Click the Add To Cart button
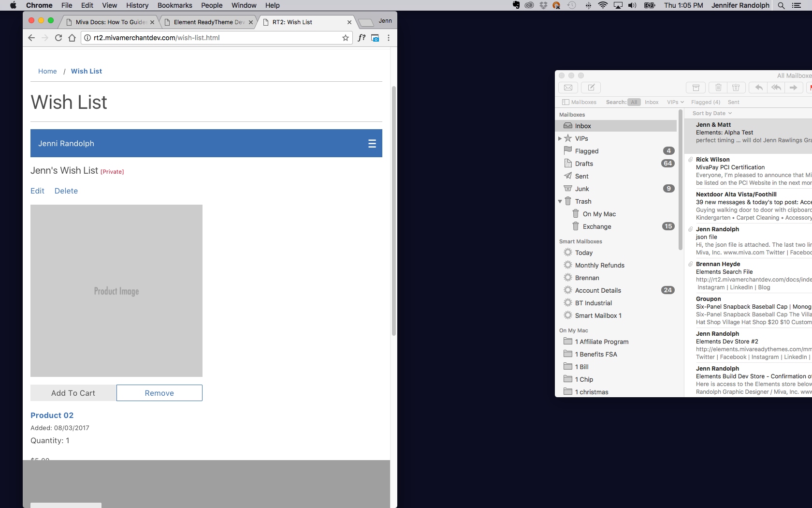 (73, 393)
